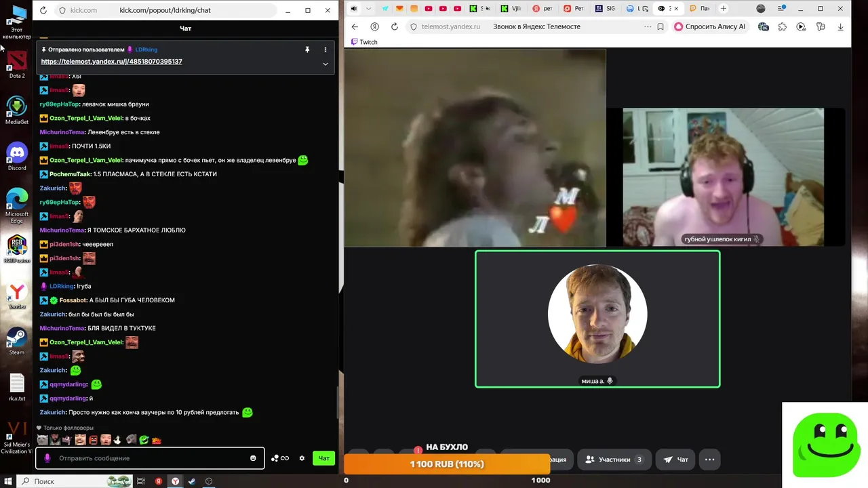
Task: Click username 'PochemuTaak' in chat
Action: click(x=71, y=174)
